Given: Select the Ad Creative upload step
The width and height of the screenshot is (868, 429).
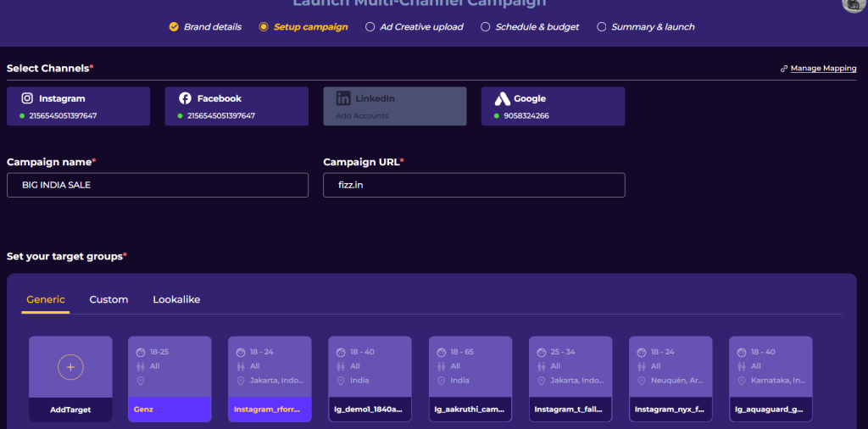Looking at the screenshot, I should (x=420, y=27).
